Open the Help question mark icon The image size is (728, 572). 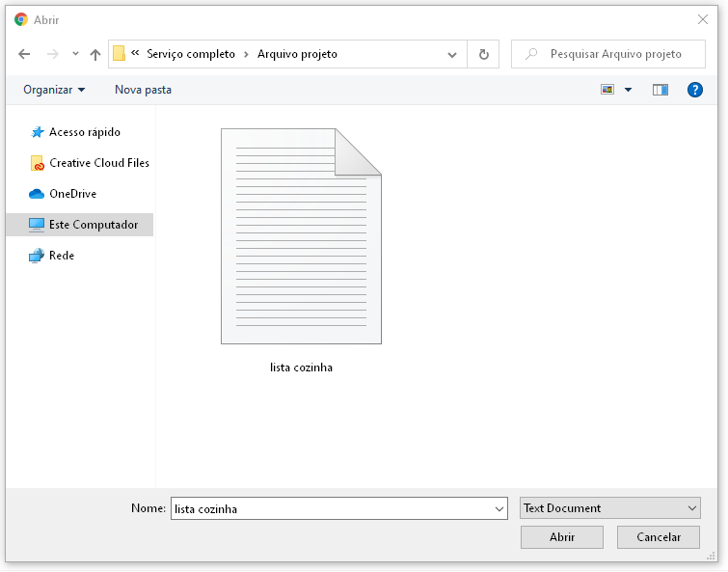694,90
